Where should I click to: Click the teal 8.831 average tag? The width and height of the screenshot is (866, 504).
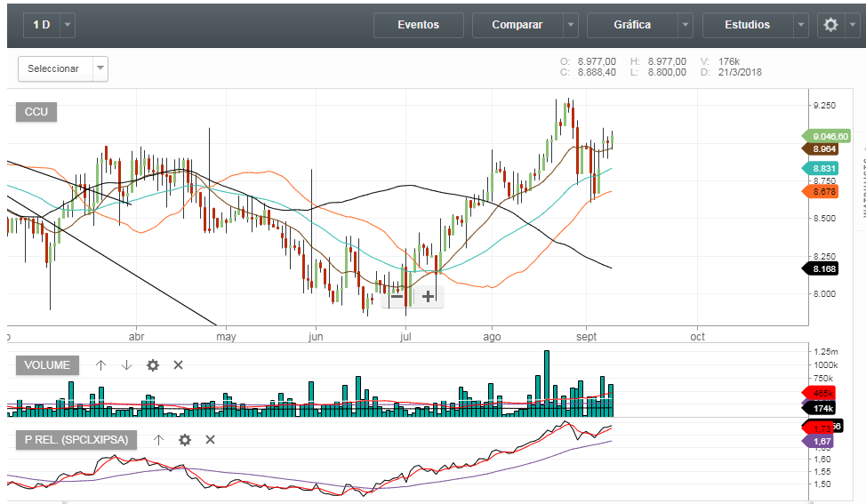coord(820,169)
